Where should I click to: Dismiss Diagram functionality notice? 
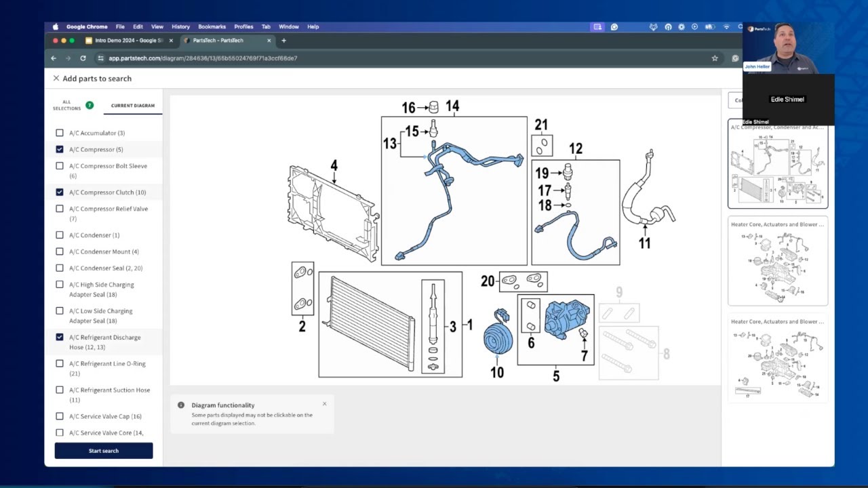click(324, 404)
